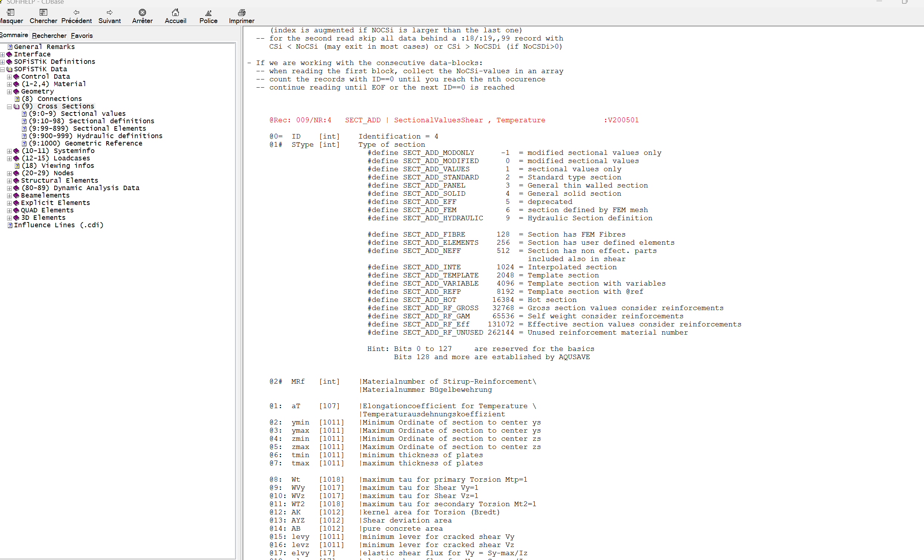Viewport: 924px width, 560px height.
Task: Click the open-book icon beside SOFiSTiK Data
Action: 10,69
